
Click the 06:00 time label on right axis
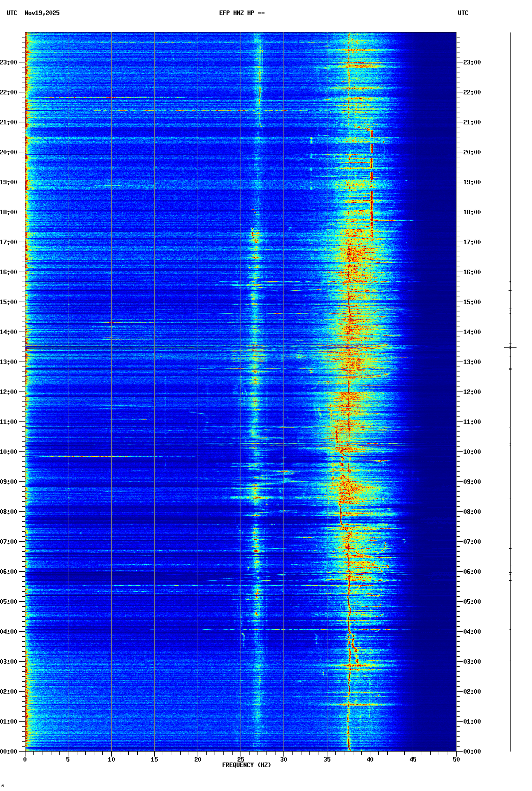pyautogui.click(x=472, y=572)
